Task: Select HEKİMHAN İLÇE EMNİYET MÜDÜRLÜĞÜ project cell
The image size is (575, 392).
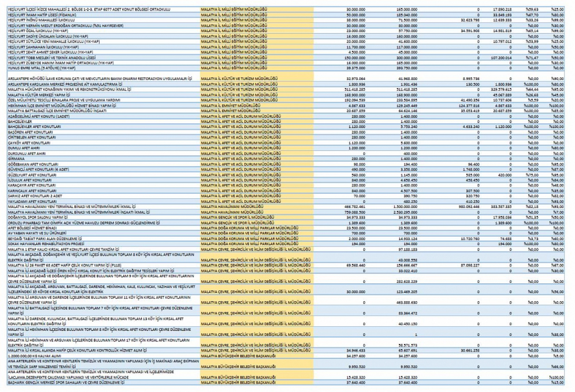Action: click(x=62, y=106)
